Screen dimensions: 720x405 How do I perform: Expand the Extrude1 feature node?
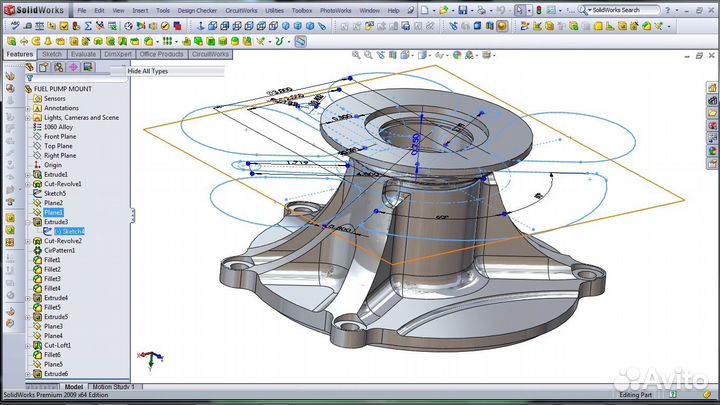(x=27, y=175)
